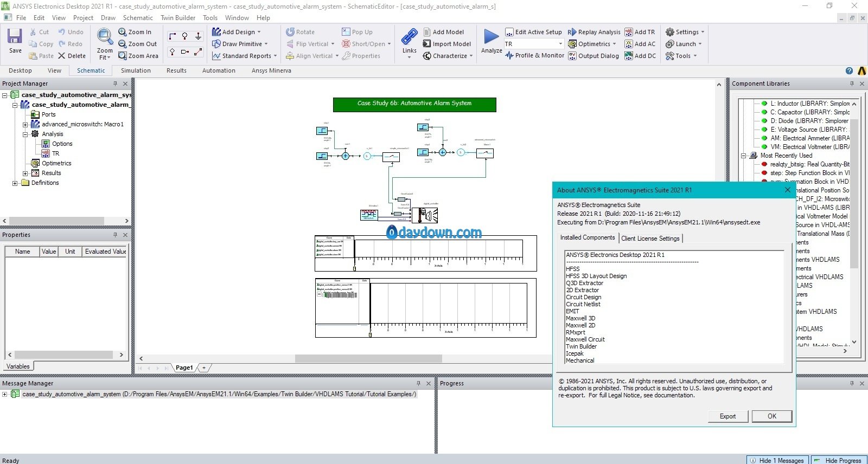
Task: Select Ports in project tree
Action: [x=43, y=114]
